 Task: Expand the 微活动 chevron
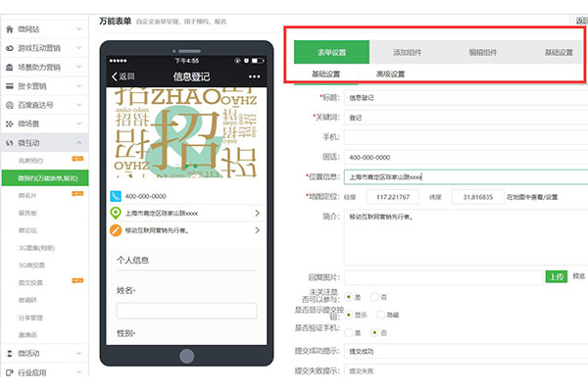tap(79, 353)
